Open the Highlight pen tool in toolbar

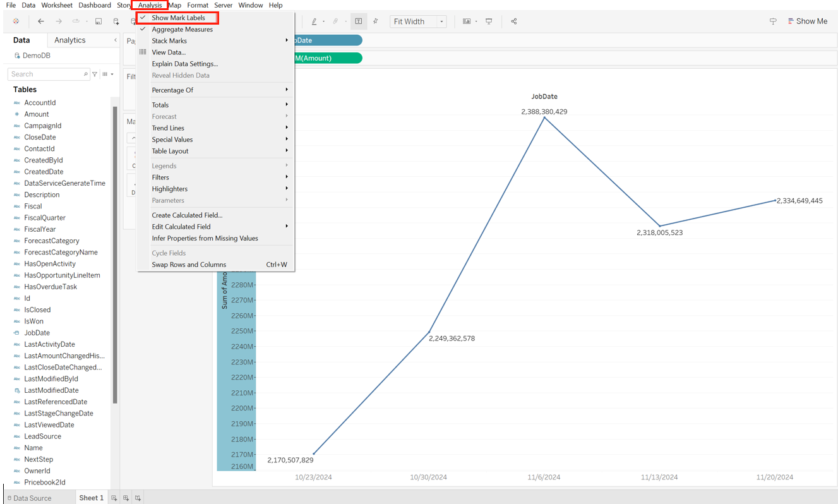(314, 21)
